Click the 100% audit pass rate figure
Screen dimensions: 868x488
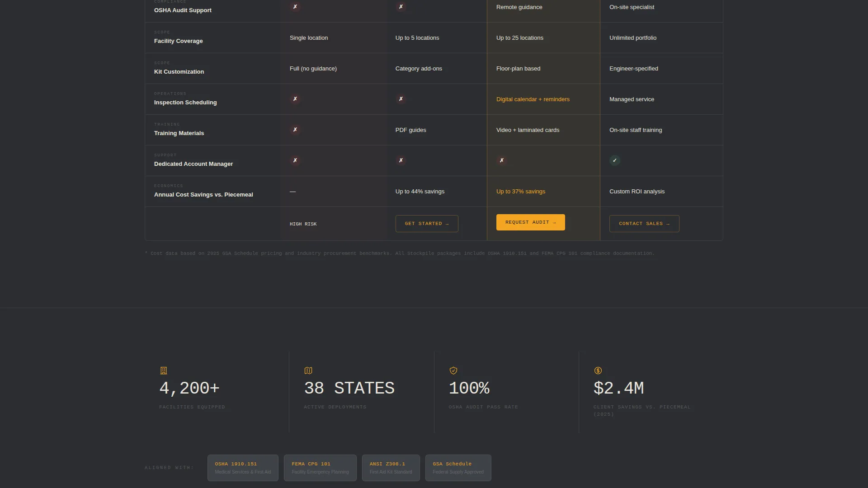pos(469,389)
